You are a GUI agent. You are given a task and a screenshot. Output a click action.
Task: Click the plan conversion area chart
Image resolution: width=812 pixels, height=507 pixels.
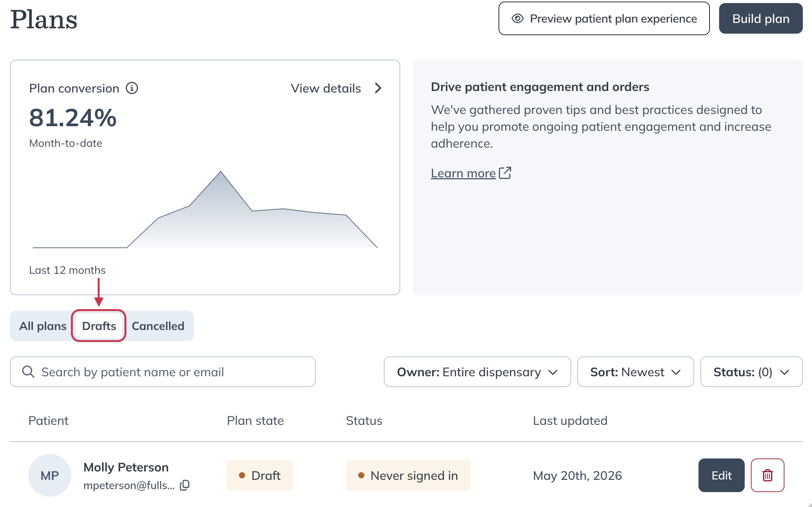tap(205, 210)
